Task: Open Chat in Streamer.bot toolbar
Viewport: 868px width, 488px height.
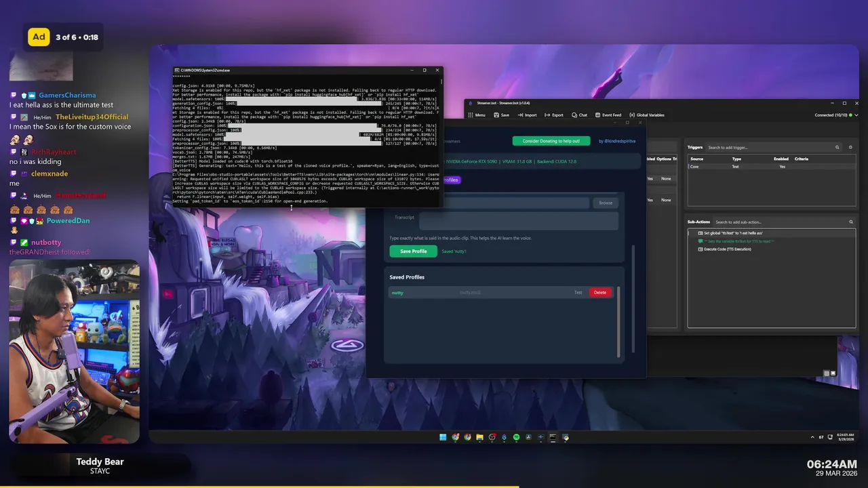Action: (x=579, y=115)
